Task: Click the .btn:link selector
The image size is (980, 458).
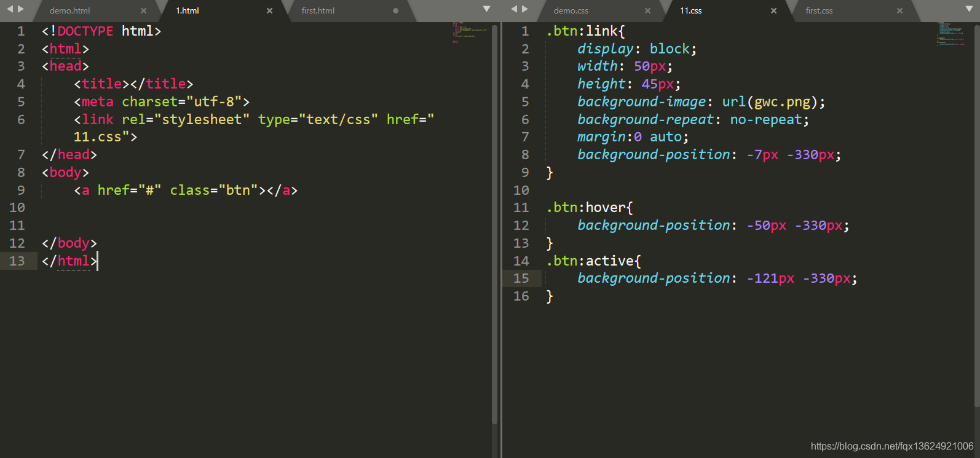Action: coord(585,31)
